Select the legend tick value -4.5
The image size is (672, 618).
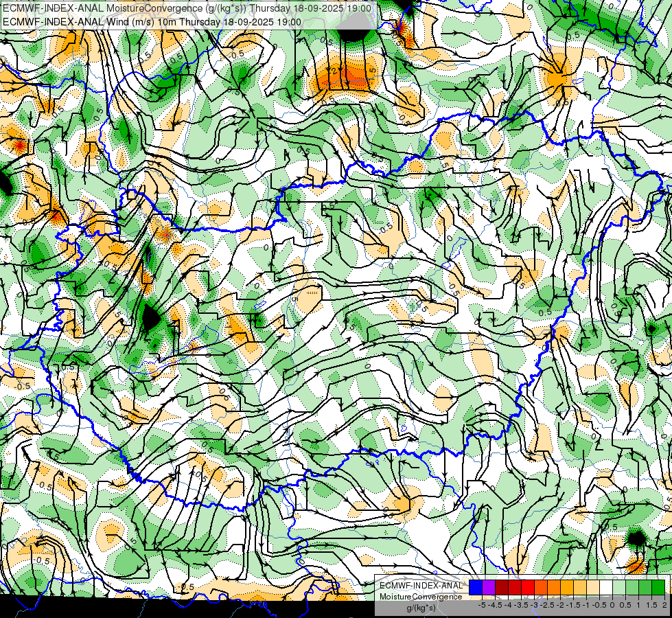coord(495,605)
